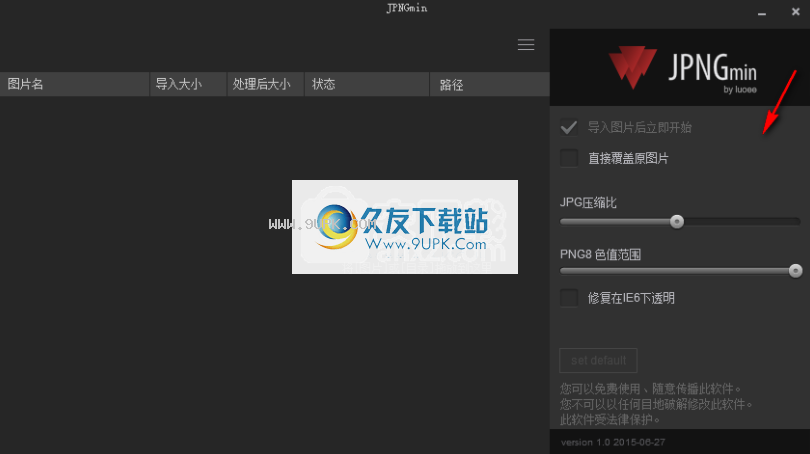Screen dimensions: 810x454
Task: Sort by 图片名 column header
Action: point(75,84)
